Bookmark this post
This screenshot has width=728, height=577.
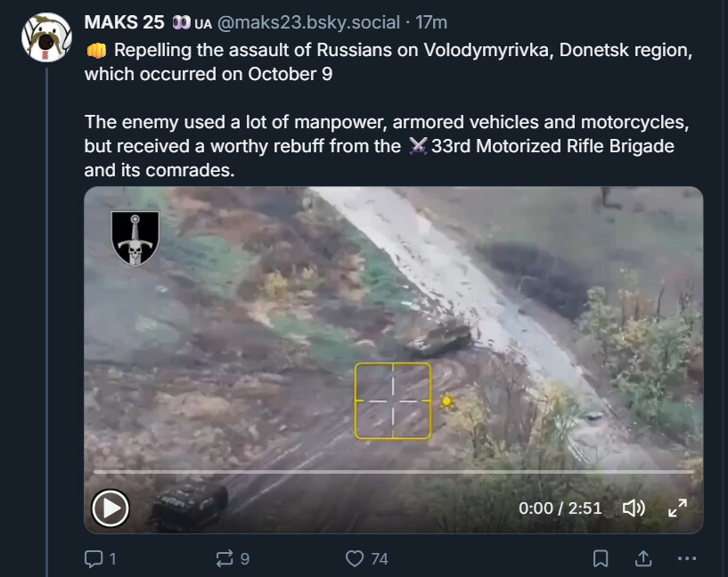(x=601, y=558)
